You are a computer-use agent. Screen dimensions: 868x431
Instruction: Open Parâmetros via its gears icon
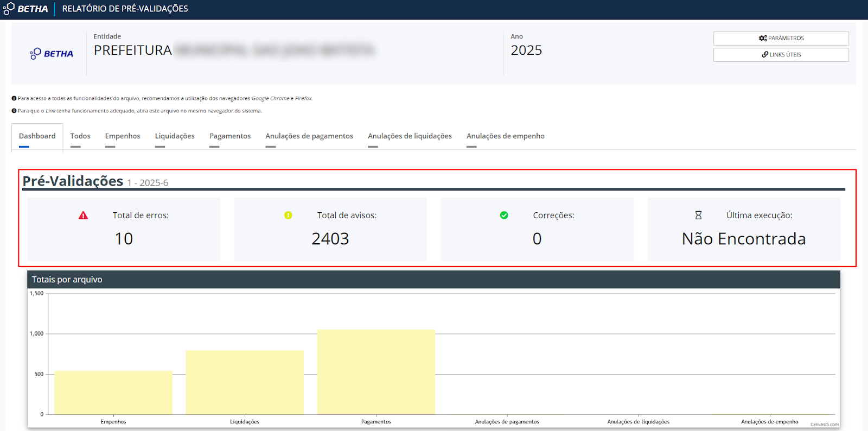[763, 39]
